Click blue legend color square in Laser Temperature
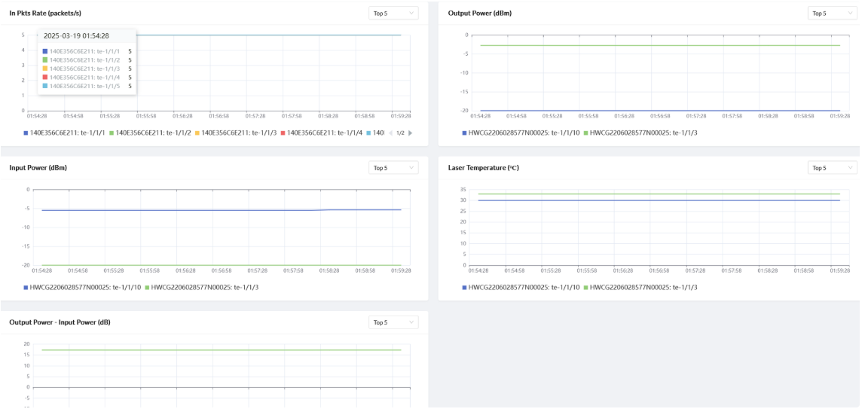The height and width of the screenshot is (415, 868). click(465, 288)
